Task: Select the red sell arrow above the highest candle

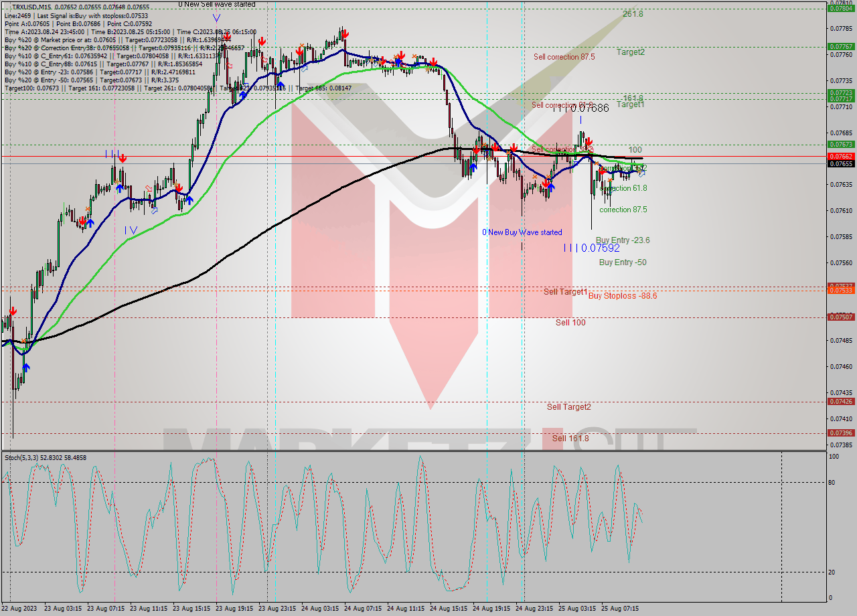Action: 345,33
